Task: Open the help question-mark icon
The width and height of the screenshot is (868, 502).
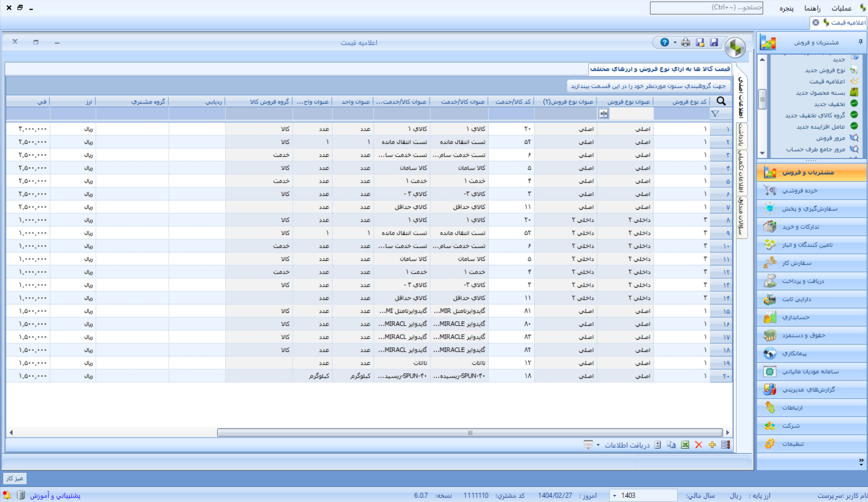Action: pos(664,43)
